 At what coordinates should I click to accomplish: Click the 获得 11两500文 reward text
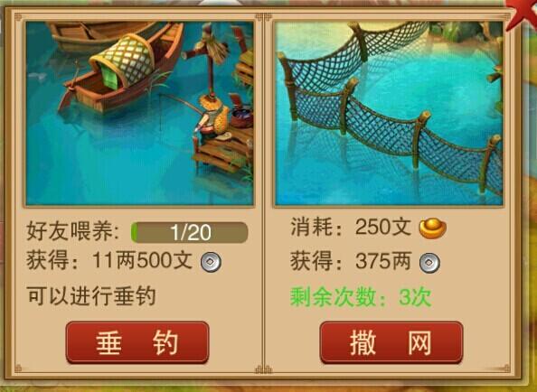pos(109,260)
